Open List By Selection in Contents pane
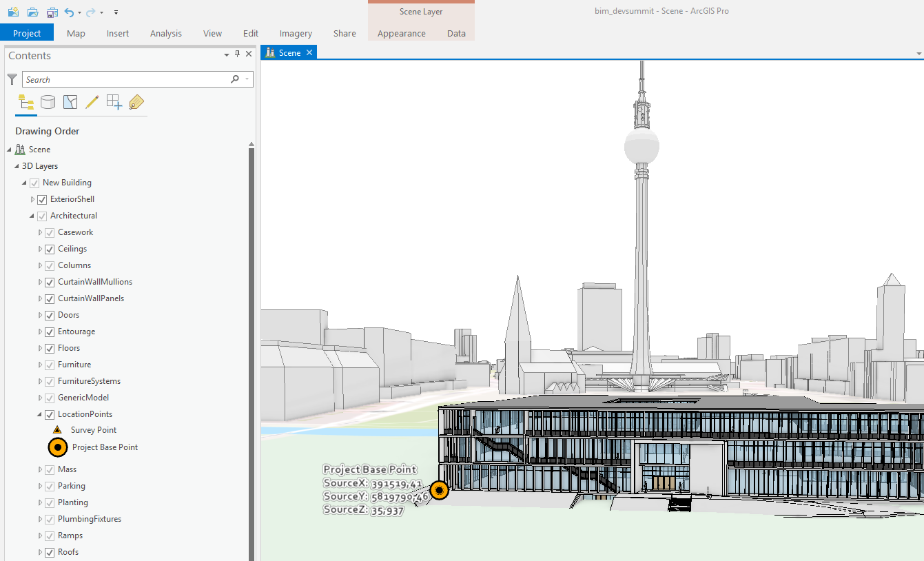The height and width of the screenshot is (561, 924). pos(70,101)
